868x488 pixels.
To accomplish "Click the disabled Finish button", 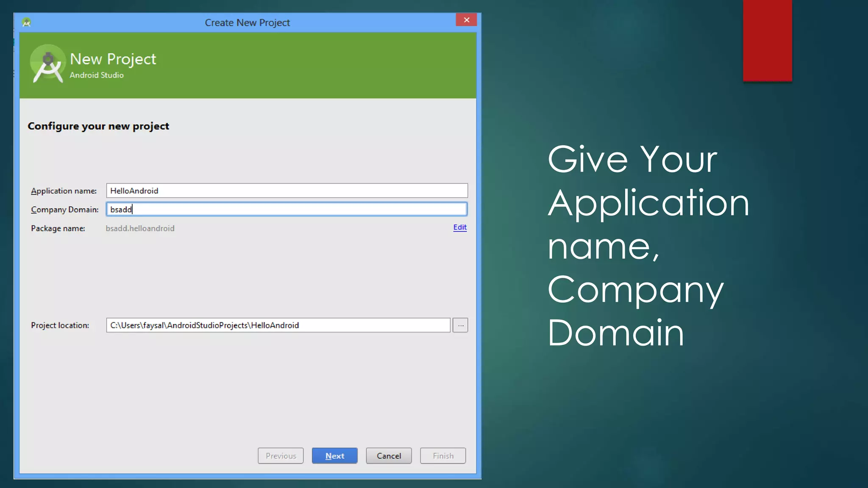I will click(443, 456).
